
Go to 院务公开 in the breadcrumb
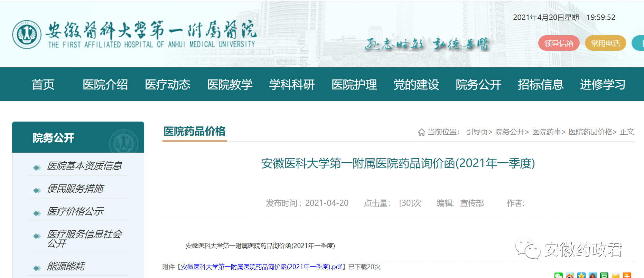(x=510, y=132)
